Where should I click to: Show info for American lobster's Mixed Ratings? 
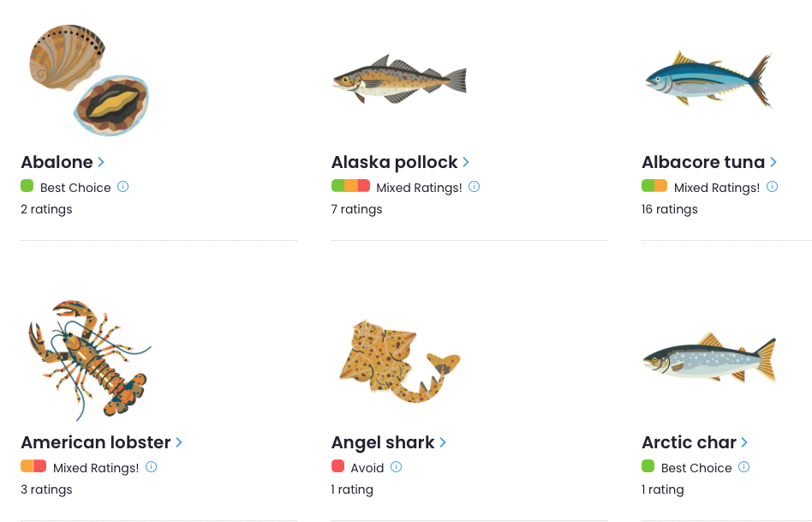point(151,467)
